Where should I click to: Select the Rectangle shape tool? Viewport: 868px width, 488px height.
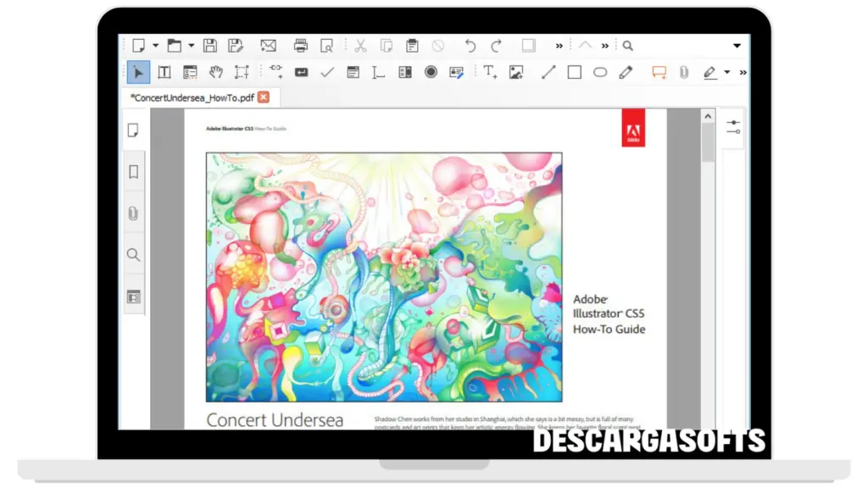point(574,72)
